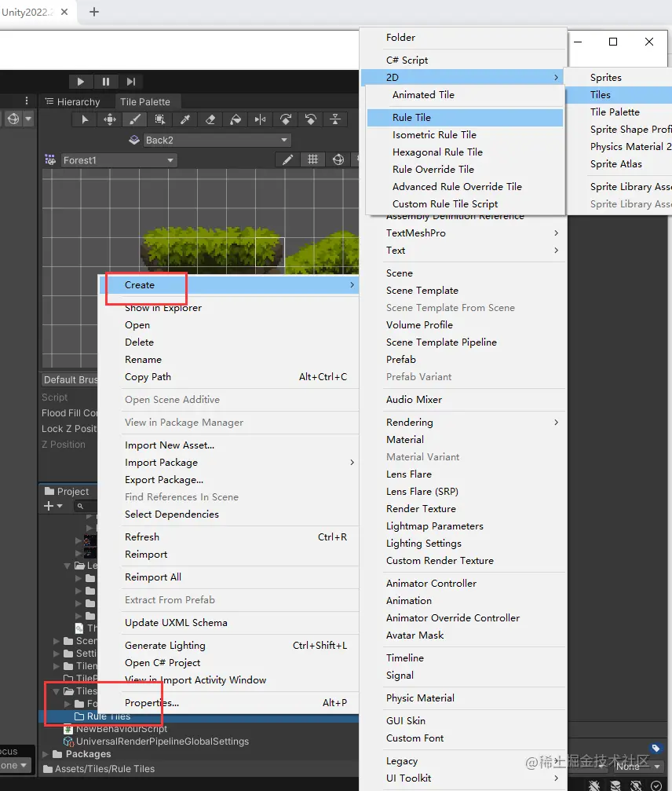This screenshot has height=791, width=672.
Task: Open the 2D submenu
Action: coord(463,77)
